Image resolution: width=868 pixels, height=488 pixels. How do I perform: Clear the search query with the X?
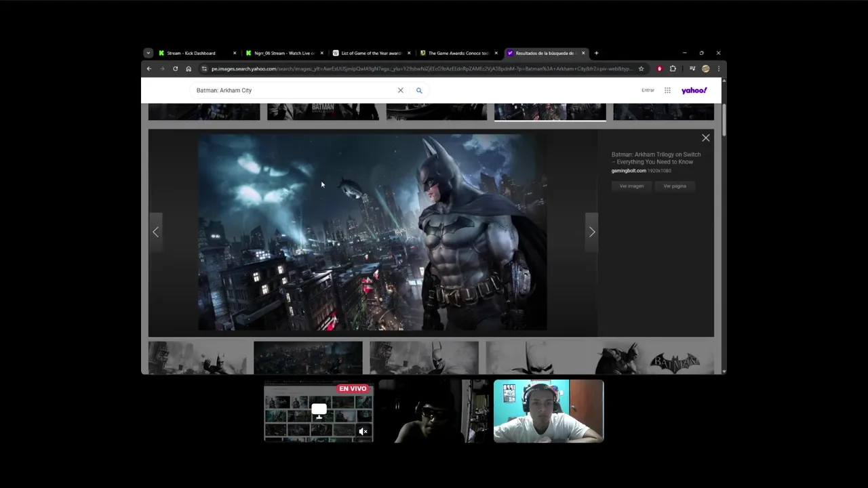point(400,90)
